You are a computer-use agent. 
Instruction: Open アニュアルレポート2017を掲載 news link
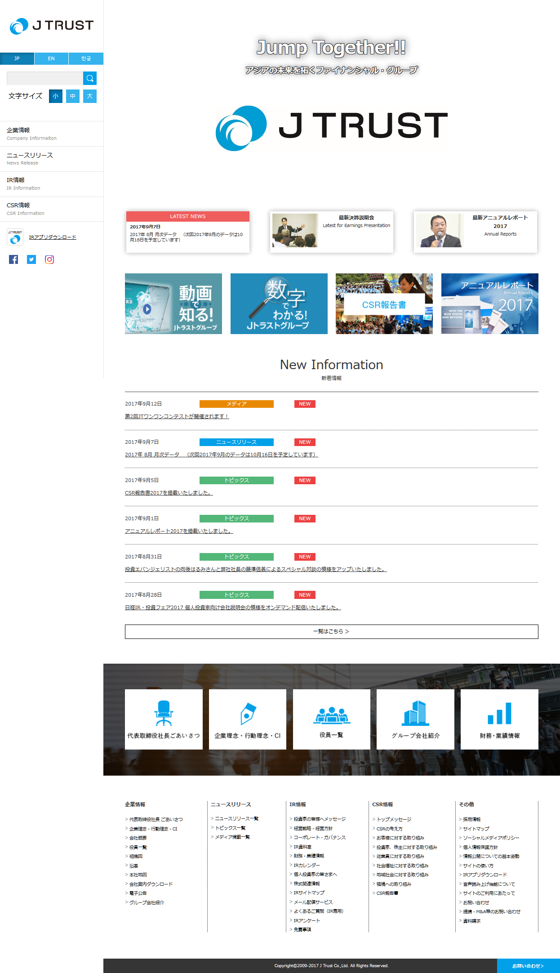[179, 531]
